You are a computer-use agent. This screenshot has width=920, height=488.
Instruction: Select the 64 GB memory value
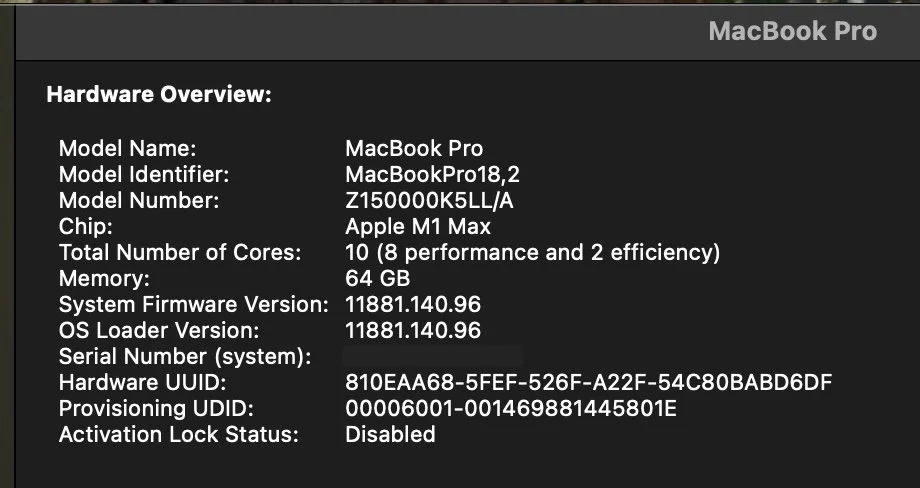pos(377,278)
